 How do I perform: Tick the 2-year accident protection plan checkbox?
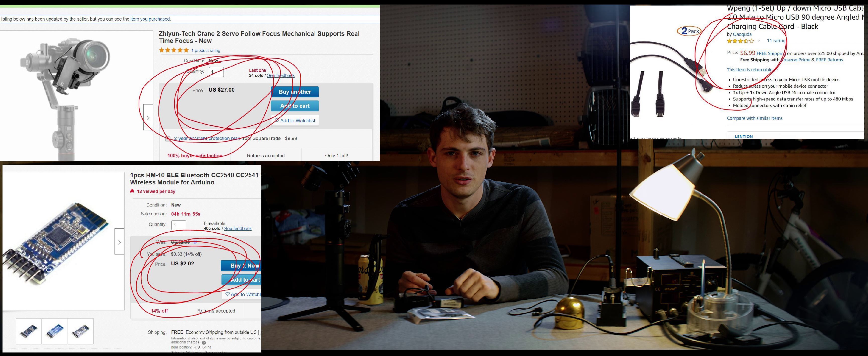[x=168, y=139]
